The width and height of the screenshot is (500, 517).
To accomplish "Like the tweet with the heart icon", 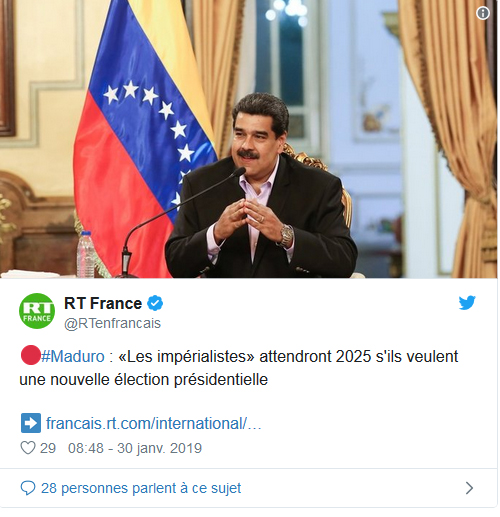I will (28, 448).
